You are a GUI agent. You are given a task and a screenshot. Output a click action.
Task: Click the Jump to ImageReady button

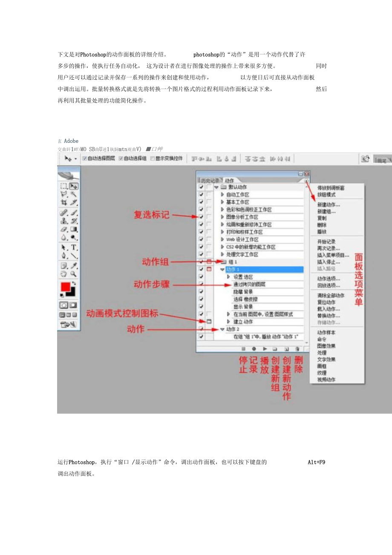point(68,324)
